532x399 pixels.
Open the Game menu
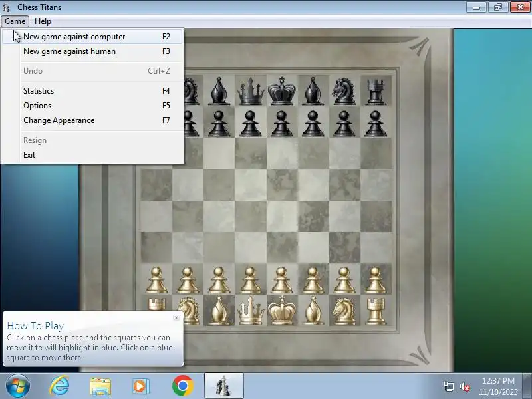point(15,21)
